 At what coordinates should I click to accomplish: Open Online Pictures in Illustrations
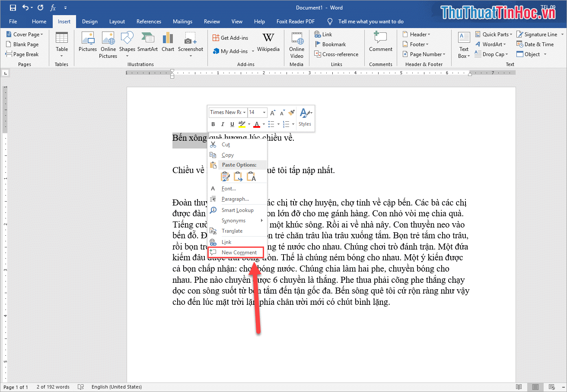click(x=108, y=45)
